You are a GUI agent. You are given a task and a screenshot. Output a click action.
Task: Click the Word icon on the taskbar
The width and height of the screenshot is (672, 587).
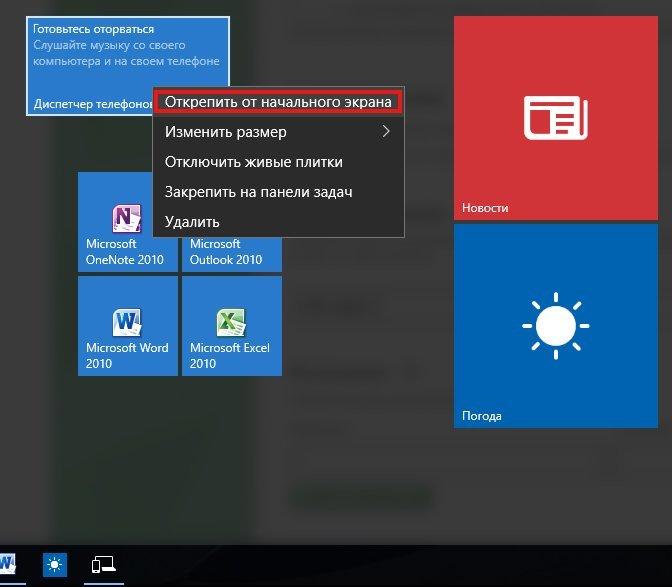pyautogui.click(x=8, y=565)
